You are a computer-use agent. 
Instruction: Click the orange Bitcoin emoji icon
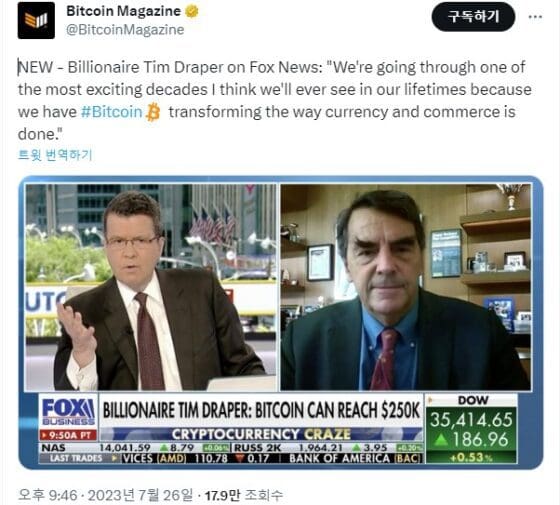(x=153, y=112)
